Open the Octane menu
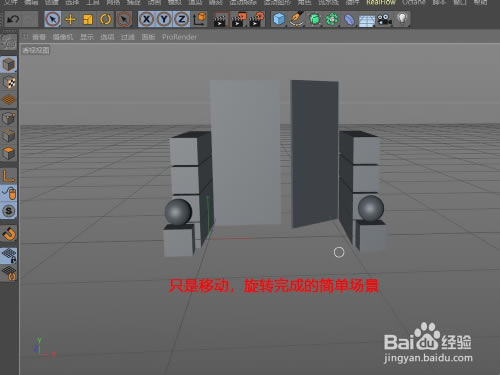 click(x=414, y=2)
